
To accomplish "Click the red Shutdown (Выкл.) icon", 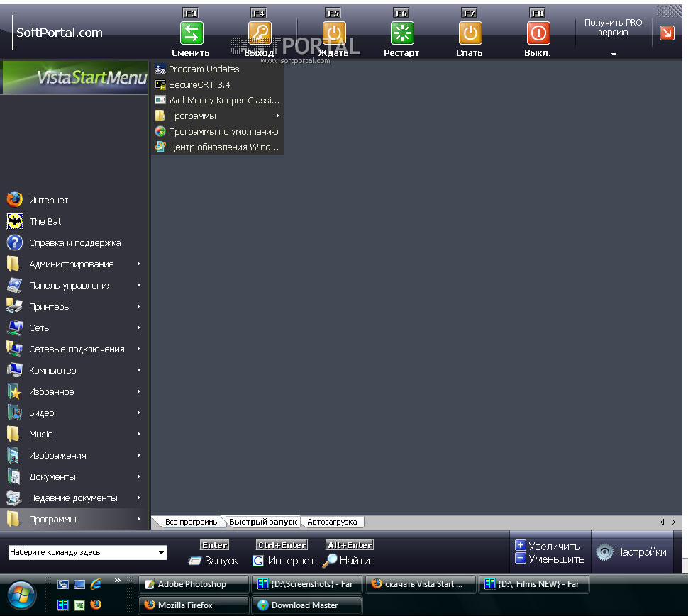I will [538, 33].
